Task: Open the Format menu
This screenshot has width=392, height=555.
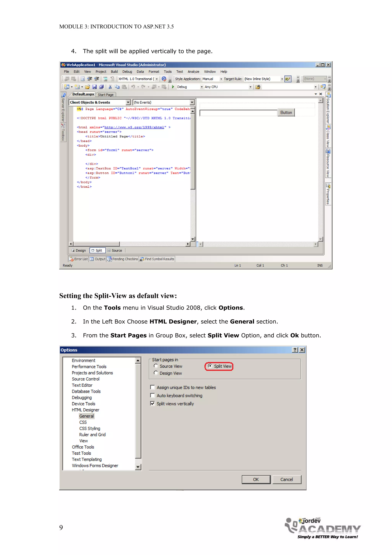Action: click(154, 71)
